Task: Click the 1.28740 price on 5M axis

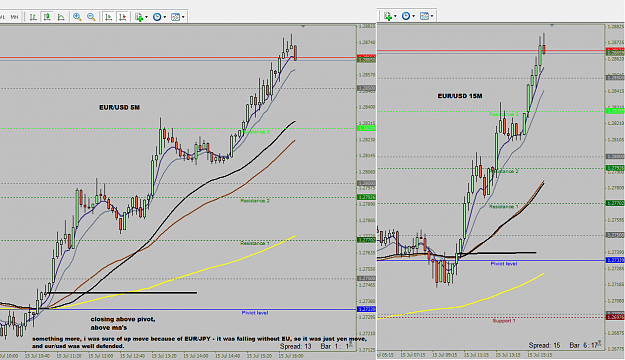Action: [367, 42]
